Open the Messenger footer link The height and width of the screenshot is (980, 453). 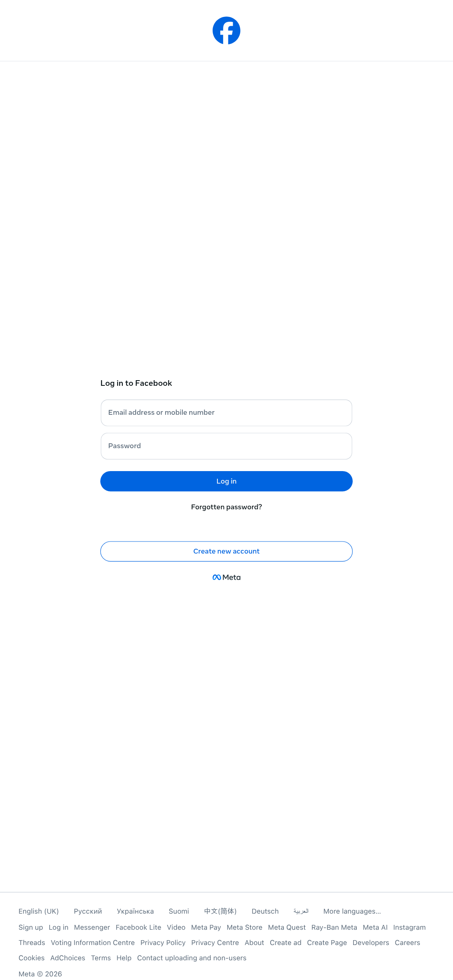(x=92, y=927)
